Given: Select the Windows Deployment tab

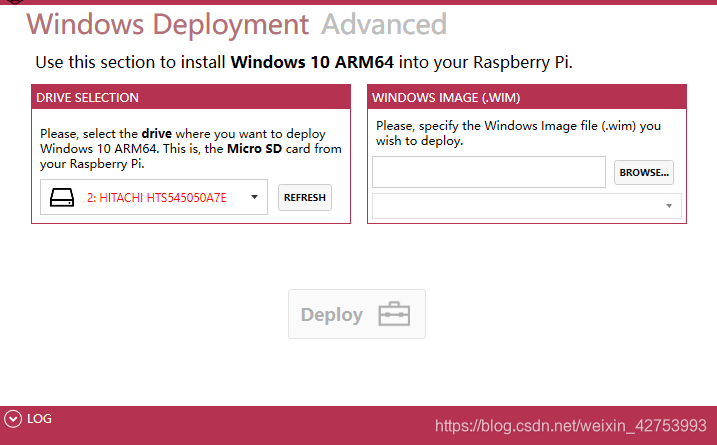Looking at the screenshot, I should point(167,24).
